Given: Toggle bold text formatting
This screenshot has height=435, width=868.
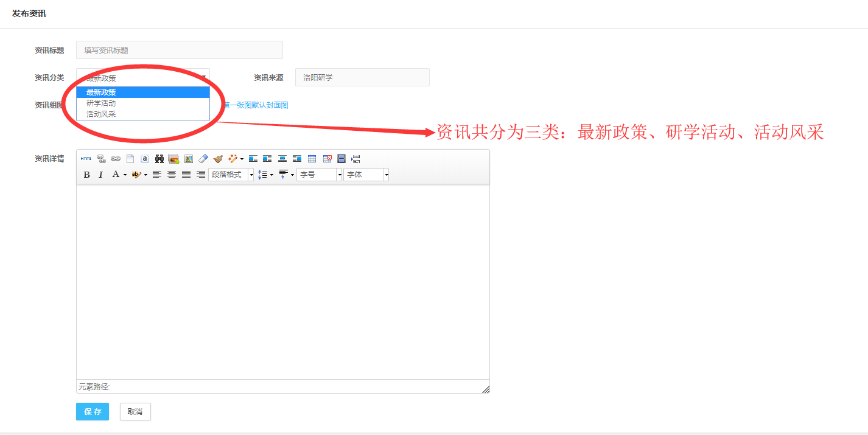Looking at the screenshot, I should click(86, 175).
